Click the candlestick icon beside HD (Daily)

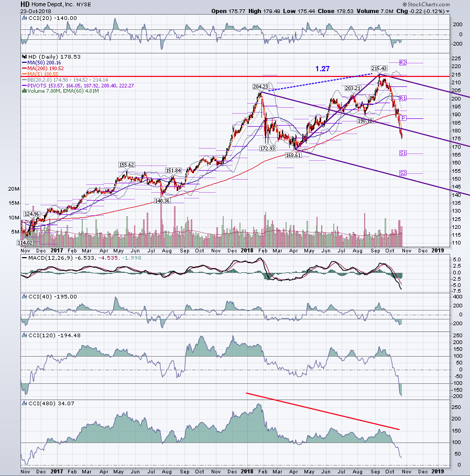(x=24, y=57)
